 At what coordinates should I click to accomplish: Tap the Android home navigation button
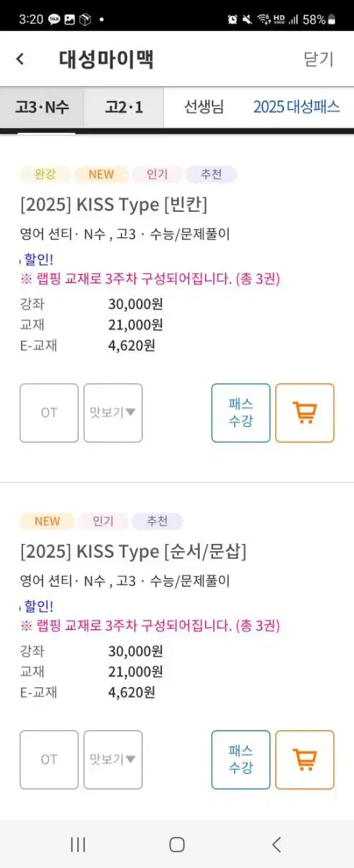pyautogui.click(x=177, y=844)
